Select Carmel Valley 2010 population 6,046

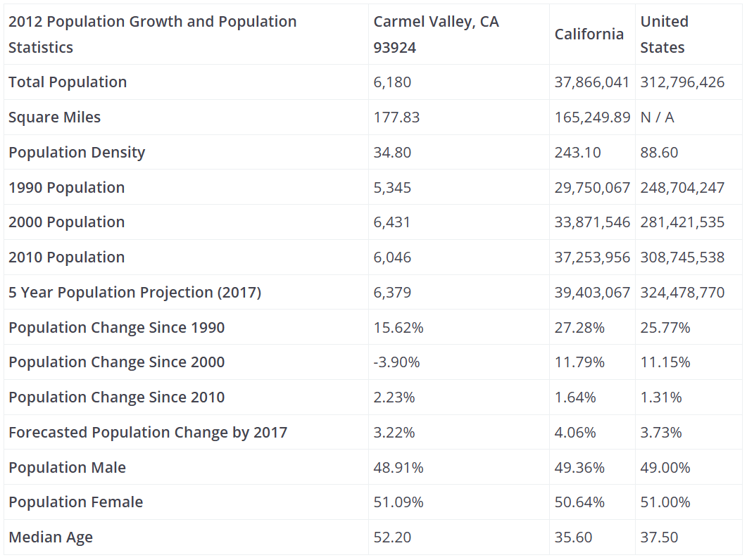coord(392,257)
